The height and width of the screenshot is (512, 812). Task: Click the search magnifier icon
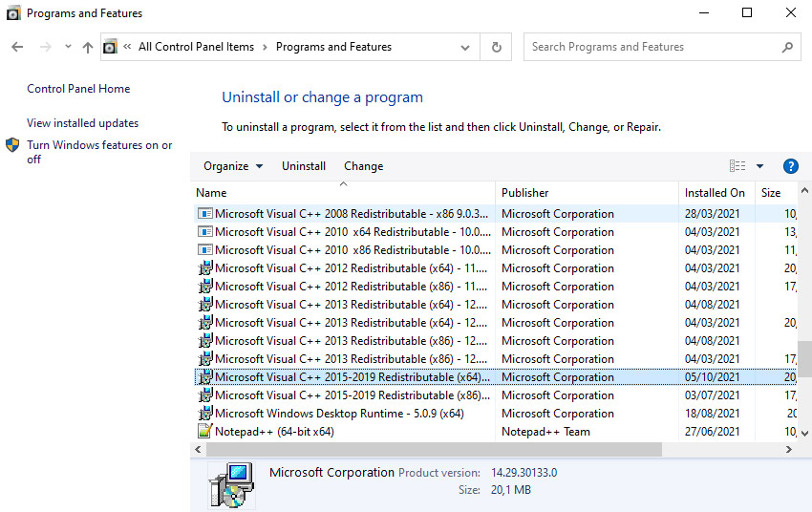788,47
